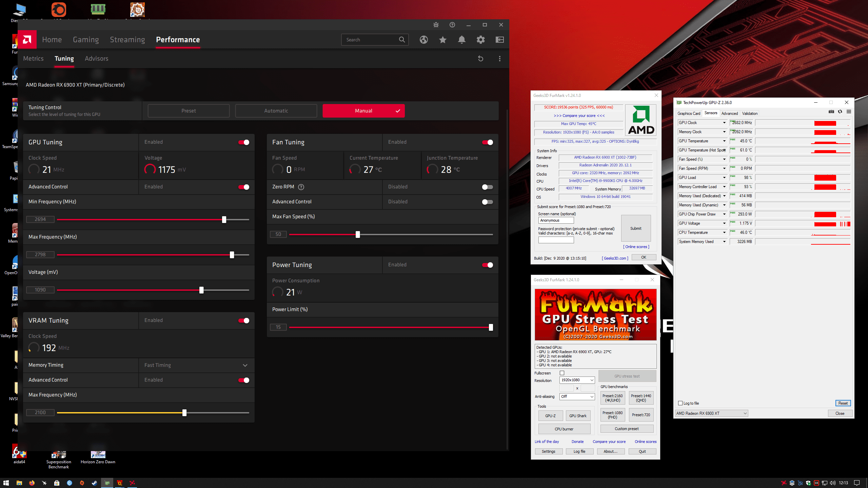Click the search magnifier icon
Screen dimensions: 868x488
402,40
